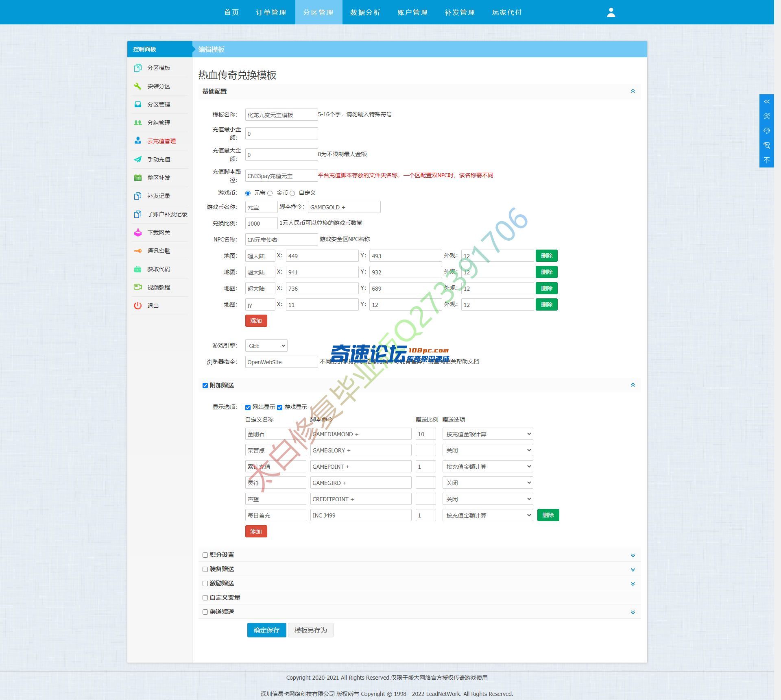Select the 金币 game currency radio
The height and width of the screenshot is (700, 781).
(x=270, y=193)
